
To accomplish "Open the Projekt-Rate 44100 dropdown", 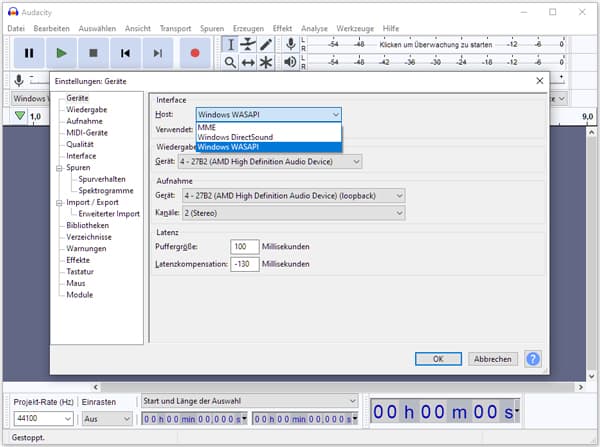I will tap(43, 418).
